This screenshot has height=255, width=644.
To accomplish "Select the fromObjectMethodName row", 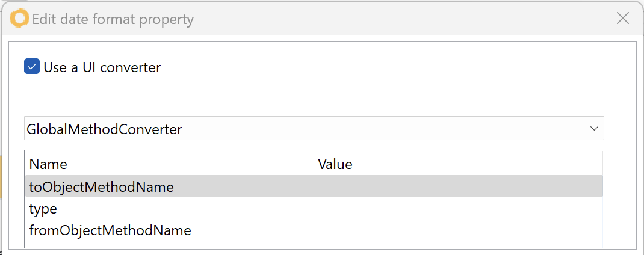I will click(110, 230).
